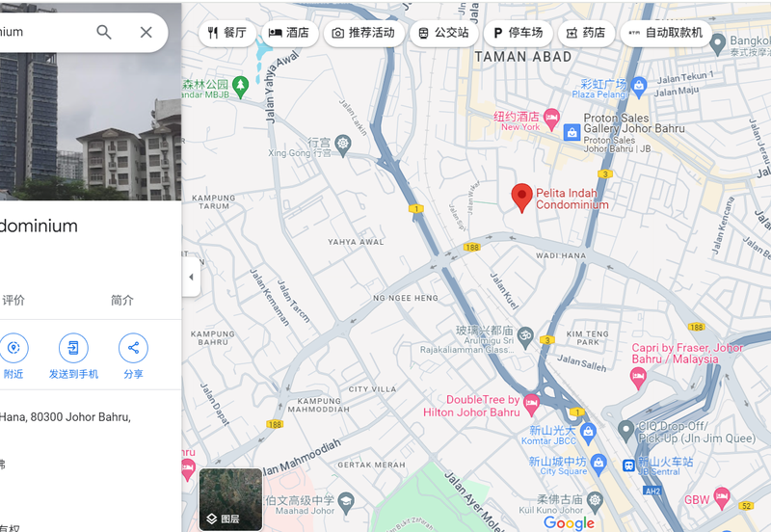Collapse the side panel with arrow

(x=190, y=277)
